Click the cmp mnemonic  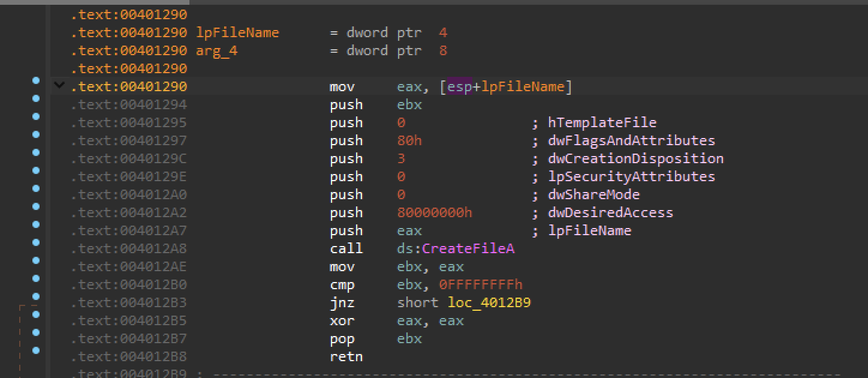point(342,284)
